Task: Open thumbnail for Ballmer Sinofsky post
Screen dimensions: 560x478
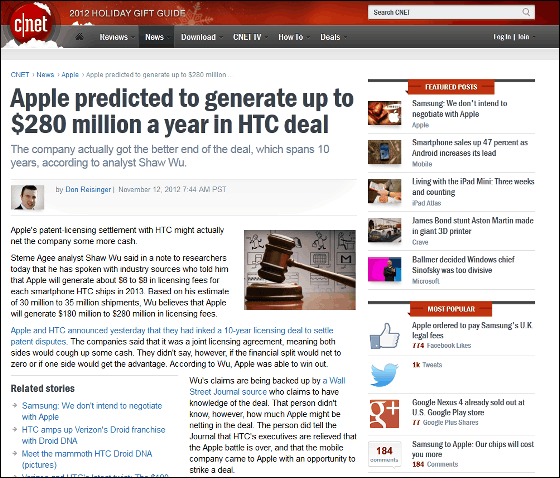Action: [384, 269]
